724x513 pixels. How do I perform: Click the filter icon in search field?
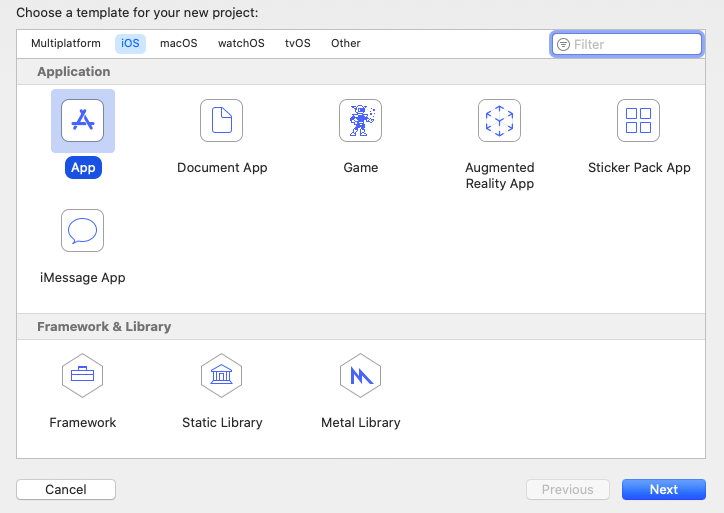[x=563, y=44]
